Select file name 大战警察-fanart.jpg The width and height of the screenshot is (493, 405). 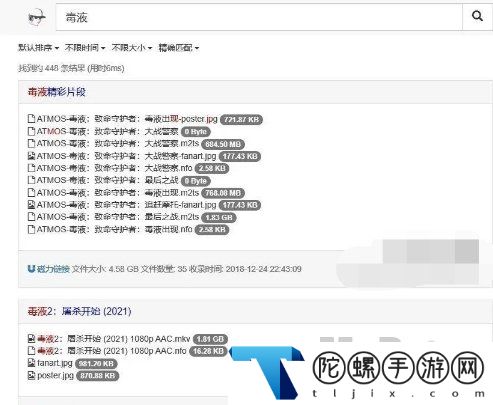click(126, 156)
